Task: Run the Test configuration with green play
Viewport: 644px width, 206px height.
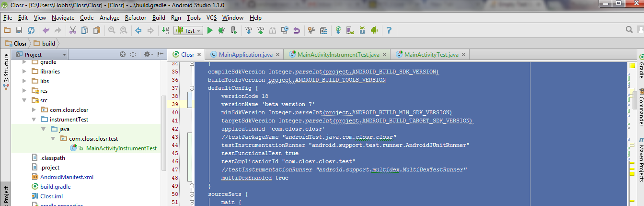Action: (x=210, y=30)
